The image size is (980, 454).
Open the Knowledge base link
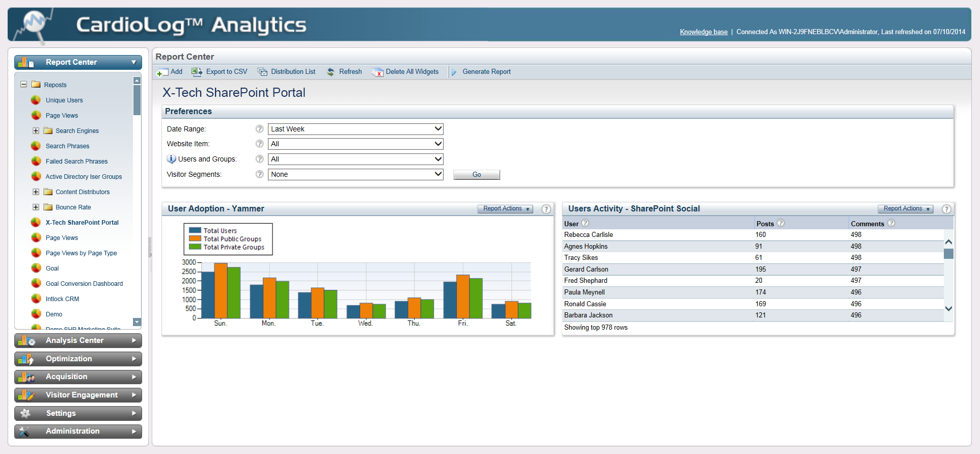tap(703, 32)
